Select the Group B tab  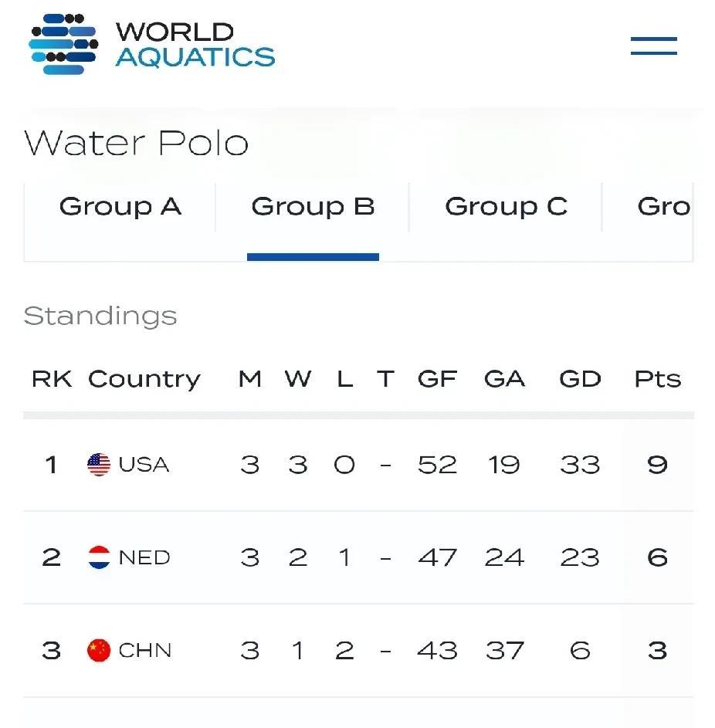pyautogui.click(x=313, y=207)
